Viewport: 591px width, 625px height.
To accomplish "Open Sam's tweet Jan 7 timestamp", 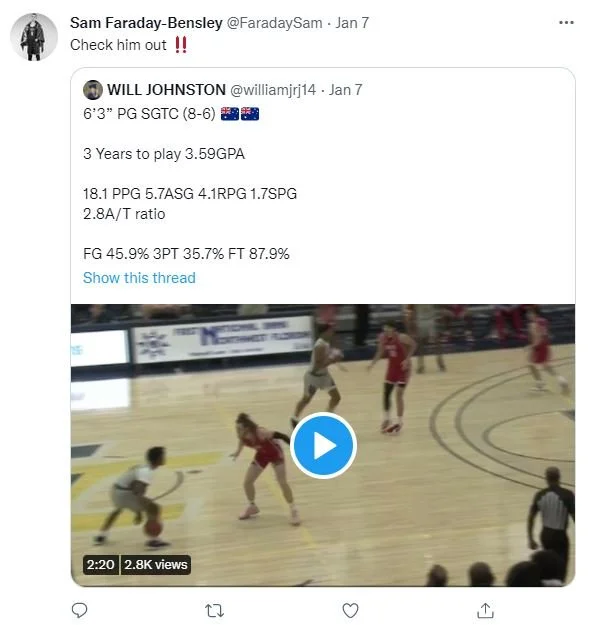I will tap(352, 23).
